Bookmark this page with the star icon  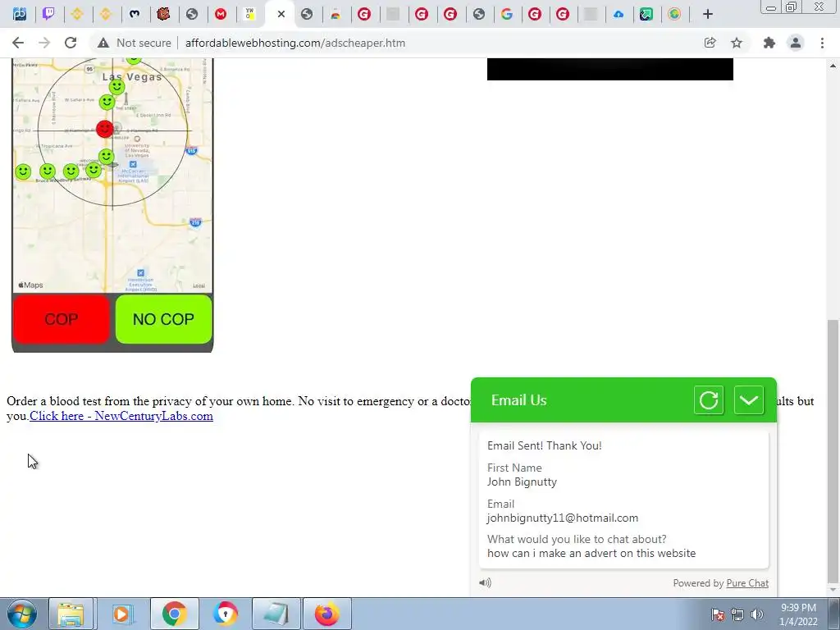[737, 43]
